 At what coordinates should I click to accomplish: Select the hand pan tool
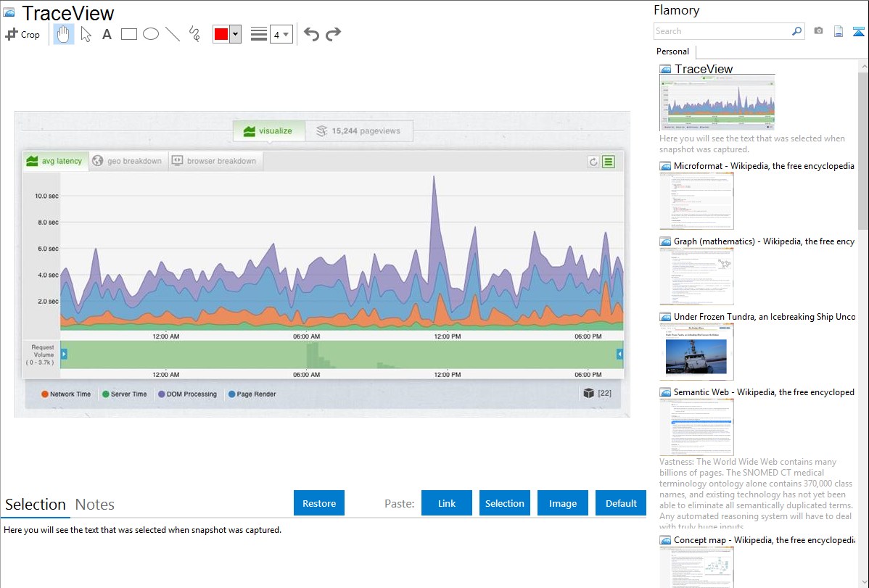(64, 34)
